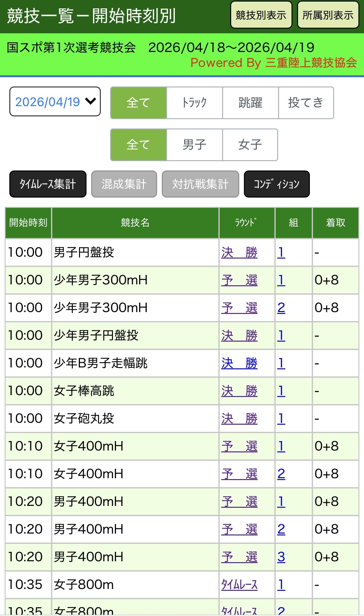The height and width of the screenshot is (616, 364).
Task: Click 開始時刻 column header
Action: point(28,223)
